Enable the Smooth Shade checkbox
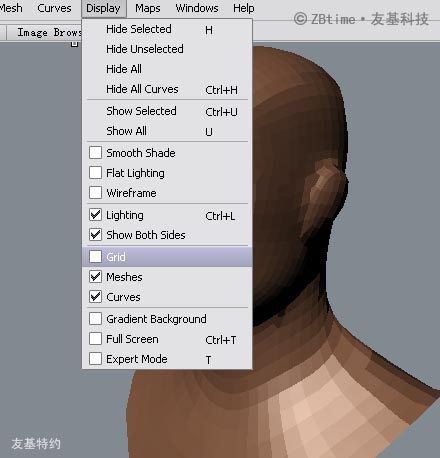Screen dimensions: 440x458 [x=95, y=153]
